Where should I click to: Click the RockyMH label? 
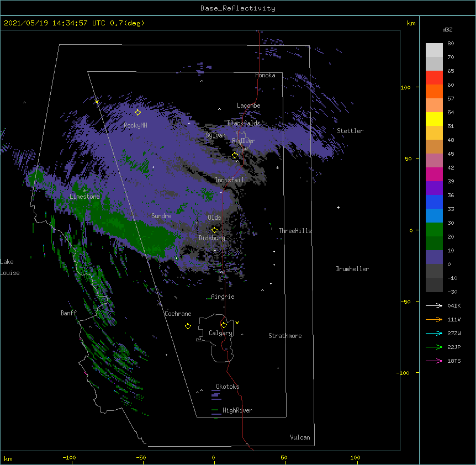pyautogui.click(x=135, y=125)
